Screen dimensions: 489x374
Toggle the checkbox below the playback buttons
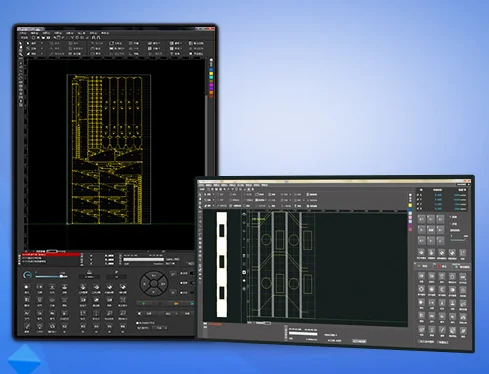pos(138,323)
